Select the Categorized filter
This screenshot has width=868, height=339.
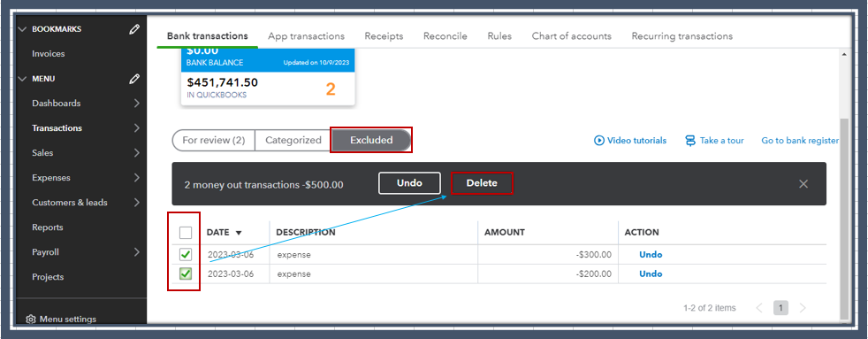(293, 141)
